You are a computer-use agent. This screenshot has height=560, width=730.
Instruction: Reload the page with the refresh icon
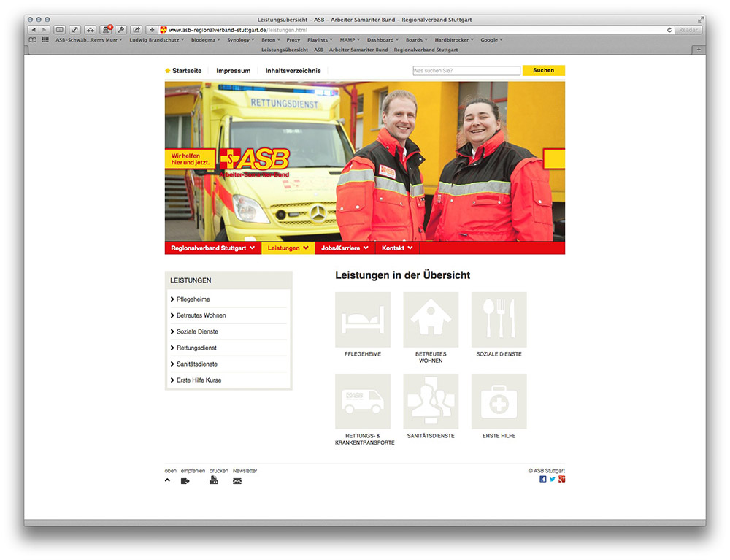coord(669,30)
